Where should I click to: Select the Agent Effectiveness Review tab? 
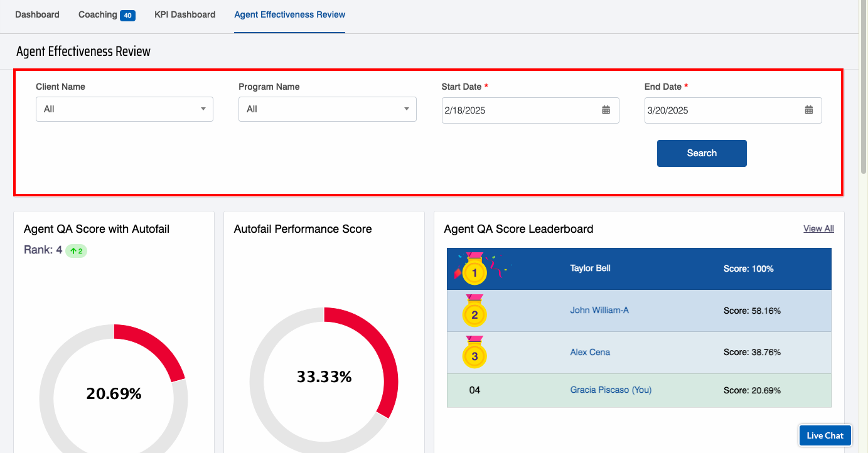pos(289,14)
